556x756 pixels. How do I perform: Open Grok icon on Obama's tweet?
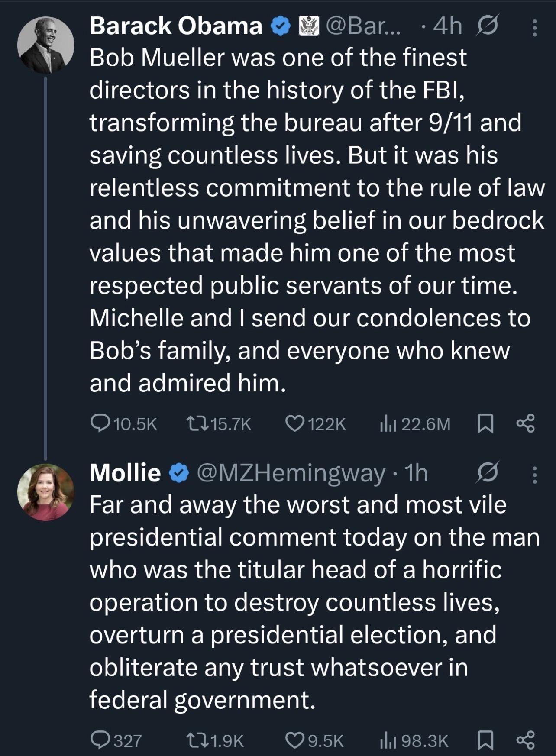pos(488,26)
